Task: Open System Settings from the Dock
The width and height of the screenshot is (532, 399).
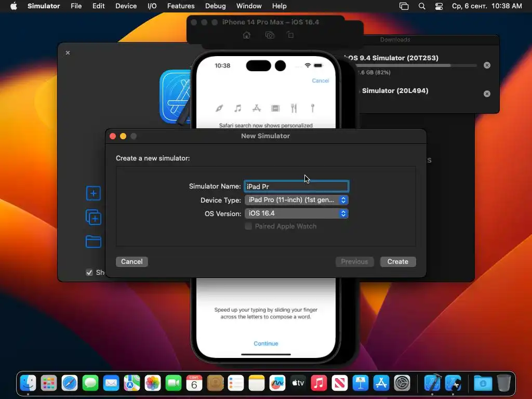Action: pyautogui.click(x=402, y=383)
